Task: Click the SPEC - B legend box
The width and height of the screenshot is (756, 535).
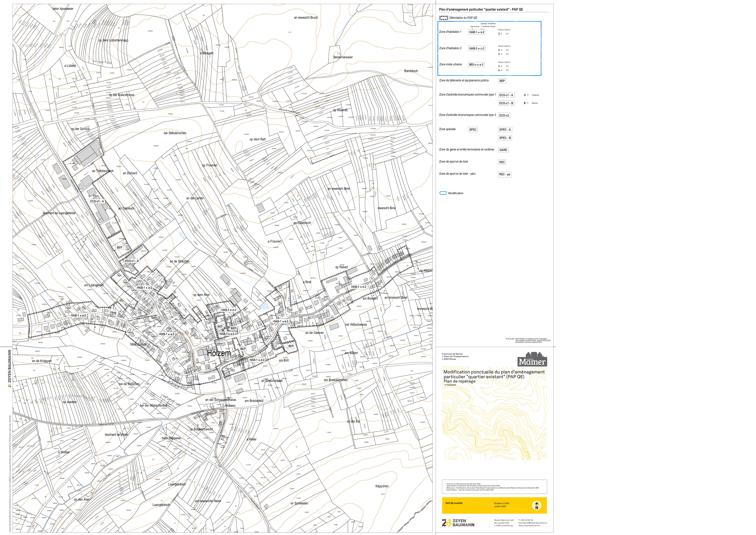Action: coord(505,138)
